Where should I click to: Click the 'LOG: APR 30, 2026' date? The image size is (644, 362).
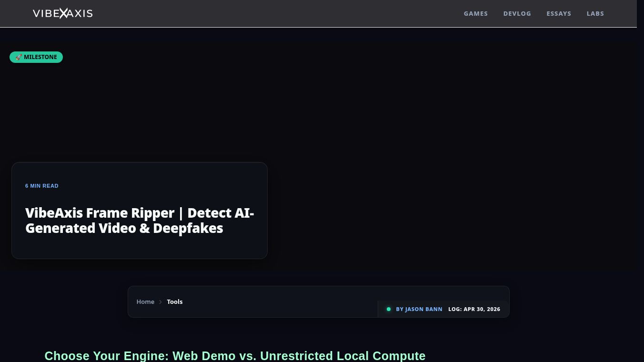474,309
